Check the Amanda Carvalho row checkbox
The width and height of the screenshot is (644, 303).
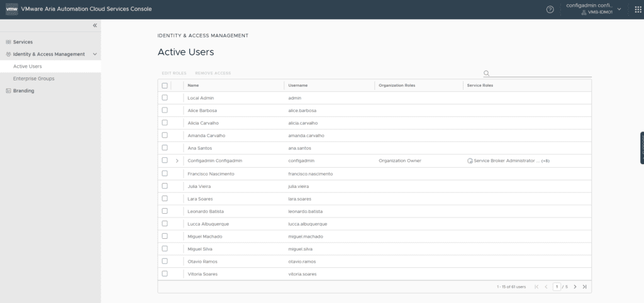(x=165, y=135)
